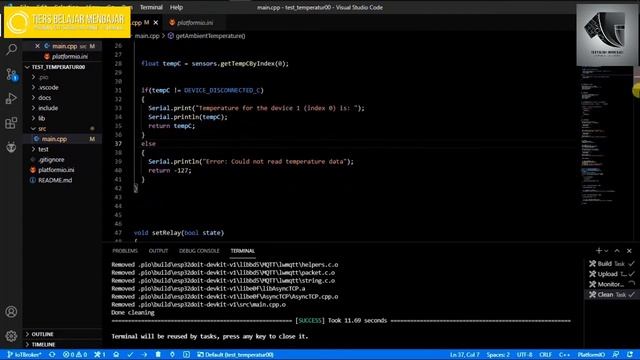Open main.cpp in the src folder
Screen dimensions: 640x360
click(54, 139)
